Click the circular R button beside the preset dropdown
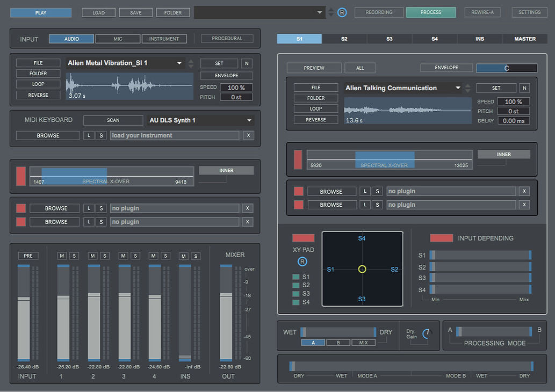This screenshot has width=555, height=392. click(x=342, y=12)
